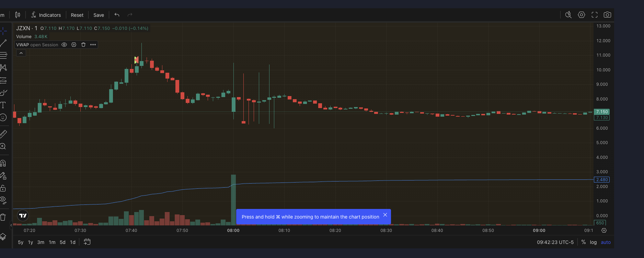Select the 5d time range

(62, 242)
